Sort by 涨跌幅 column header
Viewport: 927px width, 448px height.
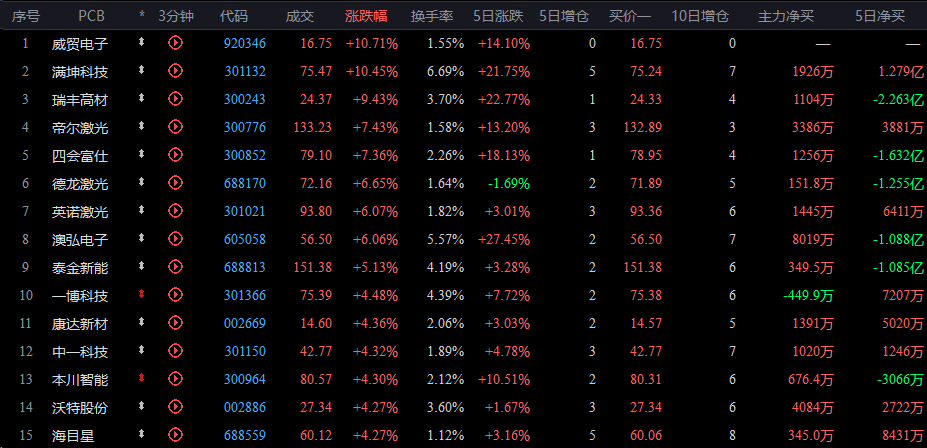coord(367,17)
